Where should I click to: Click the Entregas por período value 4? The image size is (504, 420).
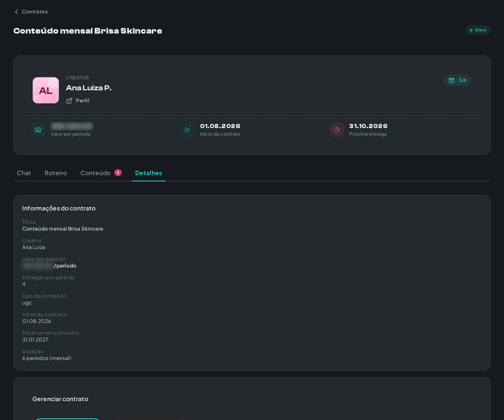point(24,284)
